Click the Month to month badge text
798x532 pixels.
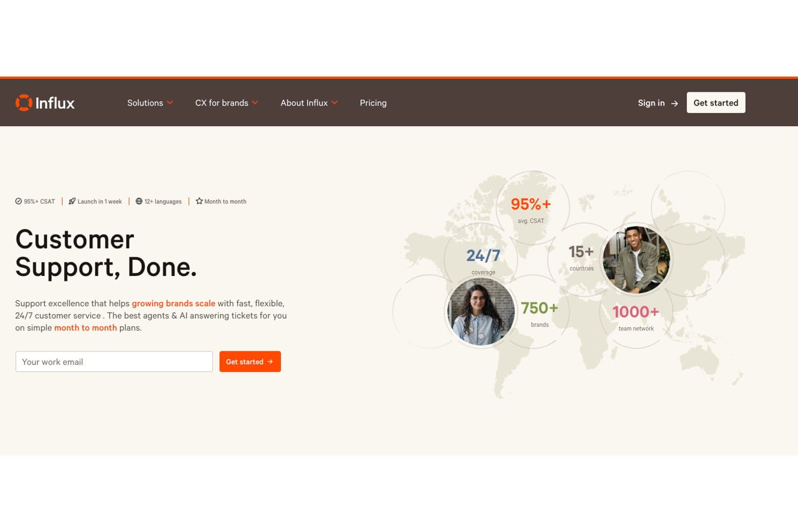click(x=225, y=202)
